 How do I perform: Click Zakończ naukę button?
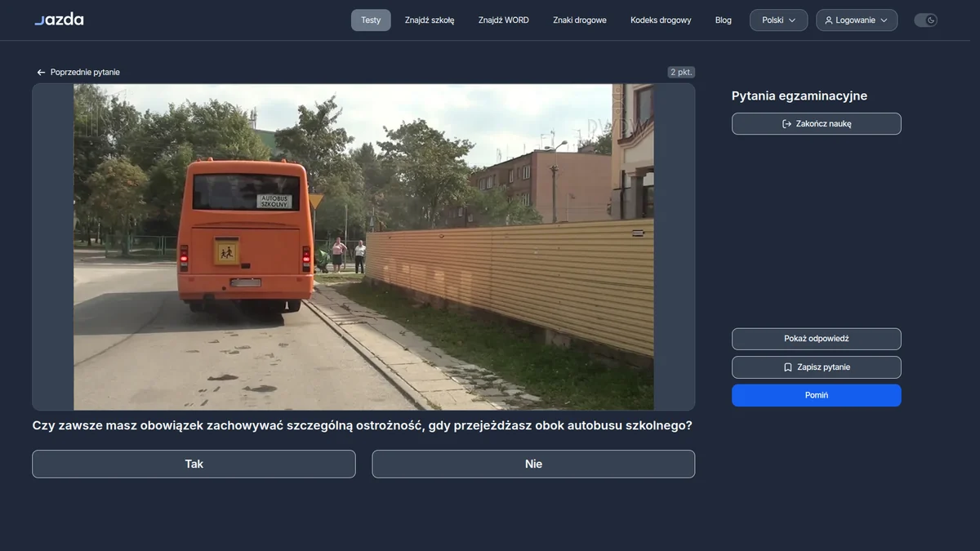[x=817, y=124]
